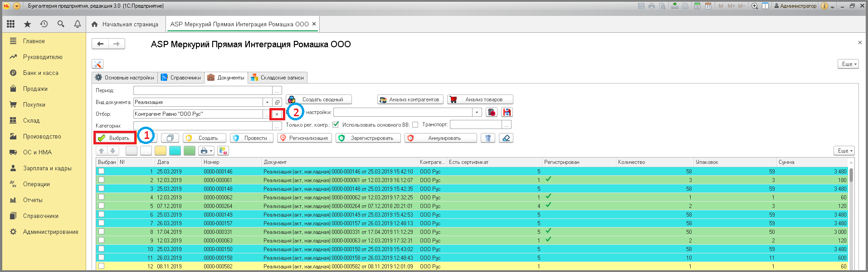The height and width of the screenshot is (272, 868).
Task: Open the Банк и касса section
Action: [41, 73]
